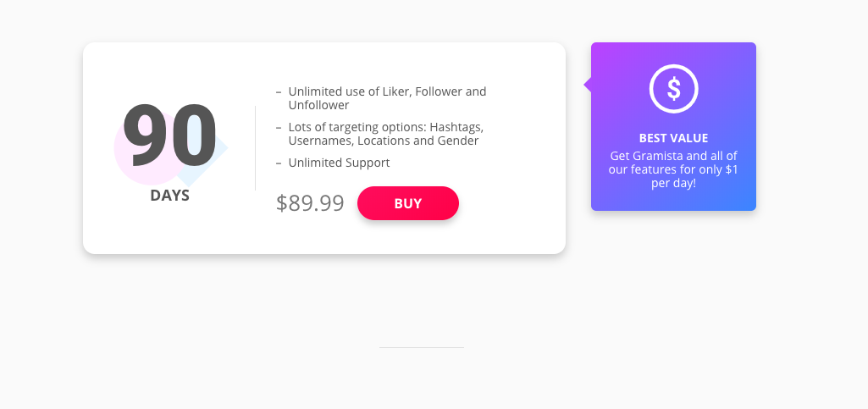Click the purple arrow pointer on Best Value card

(587, 84)
